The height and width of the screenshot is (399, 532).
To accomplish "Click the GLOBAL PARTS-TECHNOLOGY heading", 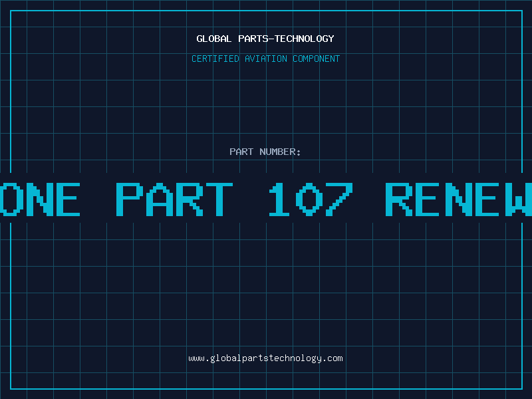I will coord(265,39).
